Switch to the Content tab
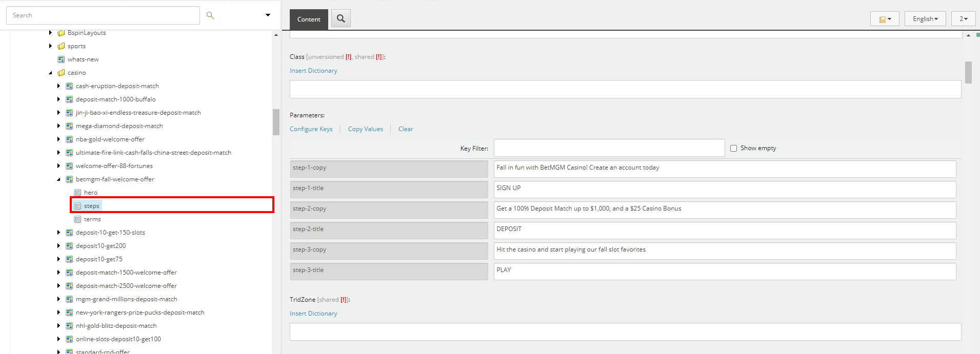Viewport: 980px width, 354px height. click(x=309, y=19)
